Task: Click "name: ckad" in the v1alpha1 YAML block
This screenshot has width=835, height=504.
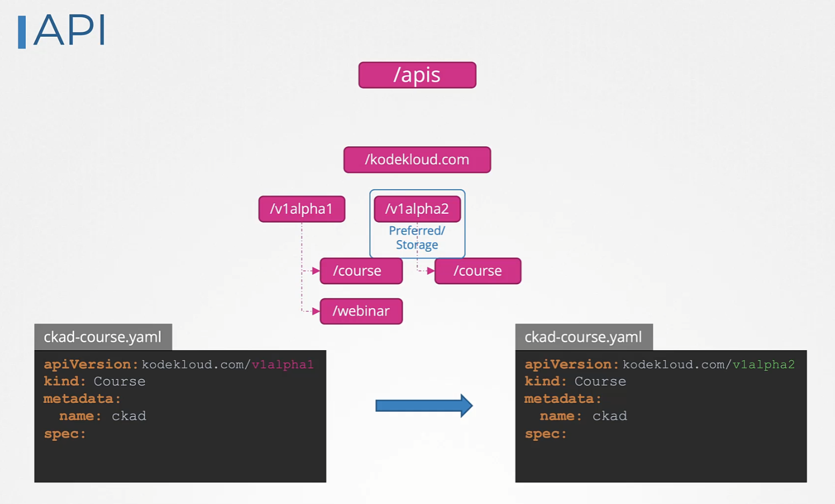Action: tap(103, 416)
